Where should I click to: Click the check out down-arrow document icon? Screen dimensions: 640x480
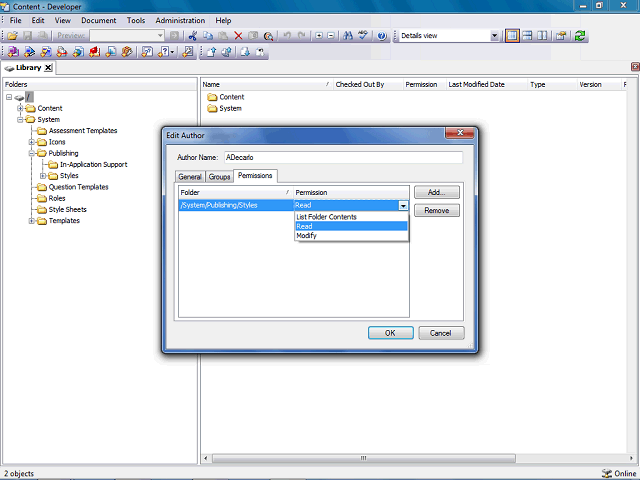pyautogui.click(x=245, y=52)
